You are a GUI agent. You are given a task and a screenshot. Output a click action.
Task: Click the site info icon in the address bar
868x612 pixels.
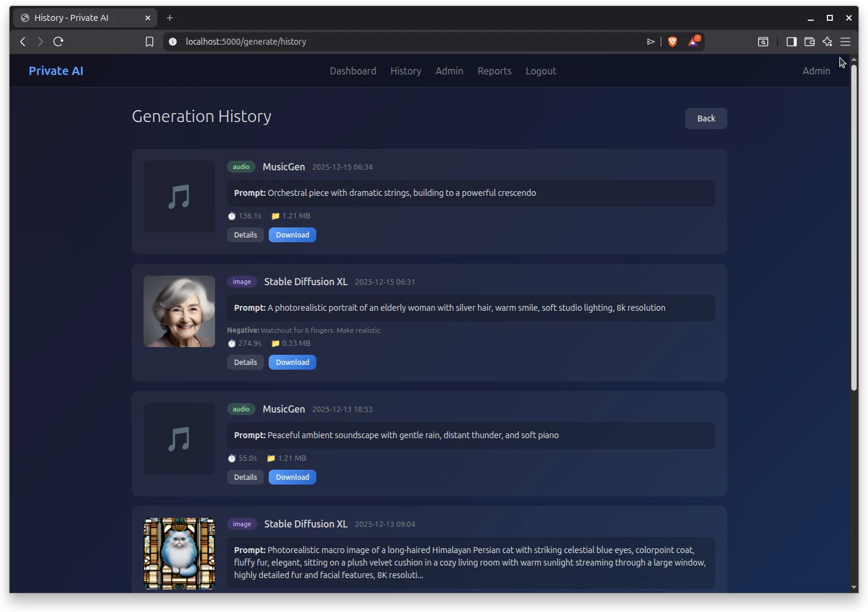tap(173, 42)
